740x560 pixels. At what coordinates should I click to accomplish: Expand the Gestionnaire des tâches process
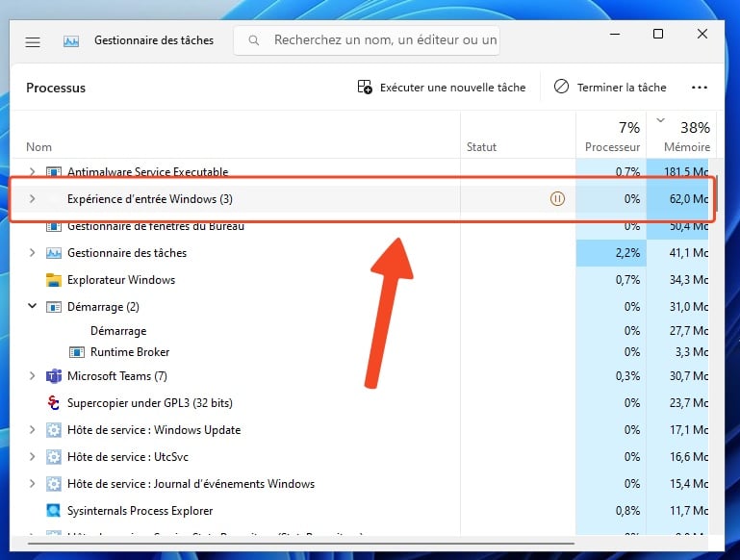tap(32, 253)
